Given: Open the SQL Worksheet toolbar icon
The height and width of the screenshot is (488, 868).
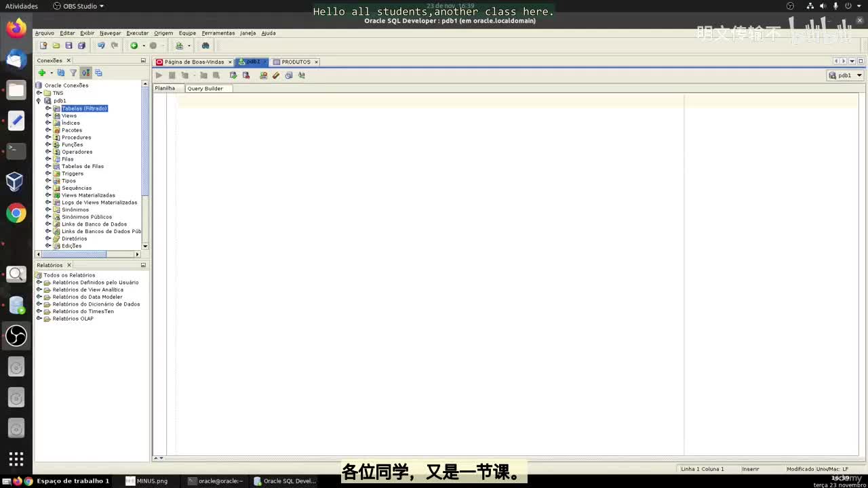Looking at the screenshot, I should tap(180, 45).
